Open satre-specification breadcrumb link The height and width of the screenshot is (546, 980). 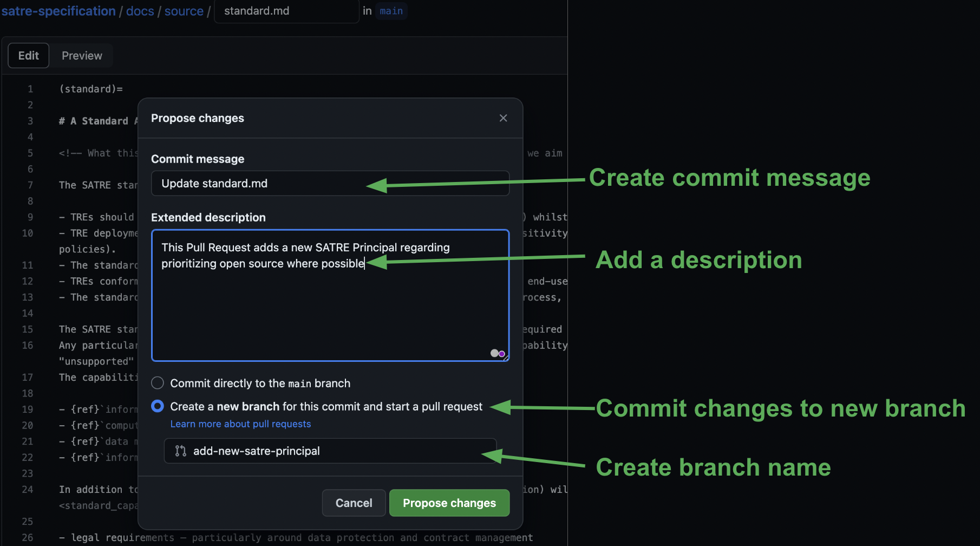[x=58, y=11]
